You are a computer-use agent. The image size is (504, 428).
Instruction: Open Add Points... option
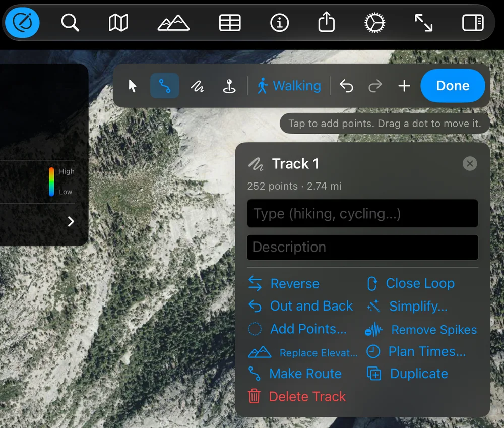pyautogui.click(x=297, y=329)
